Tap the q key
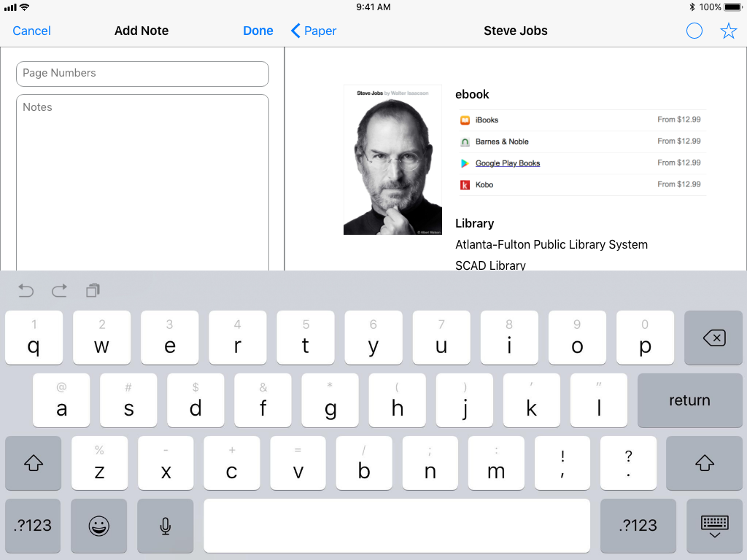 point(34,338)
